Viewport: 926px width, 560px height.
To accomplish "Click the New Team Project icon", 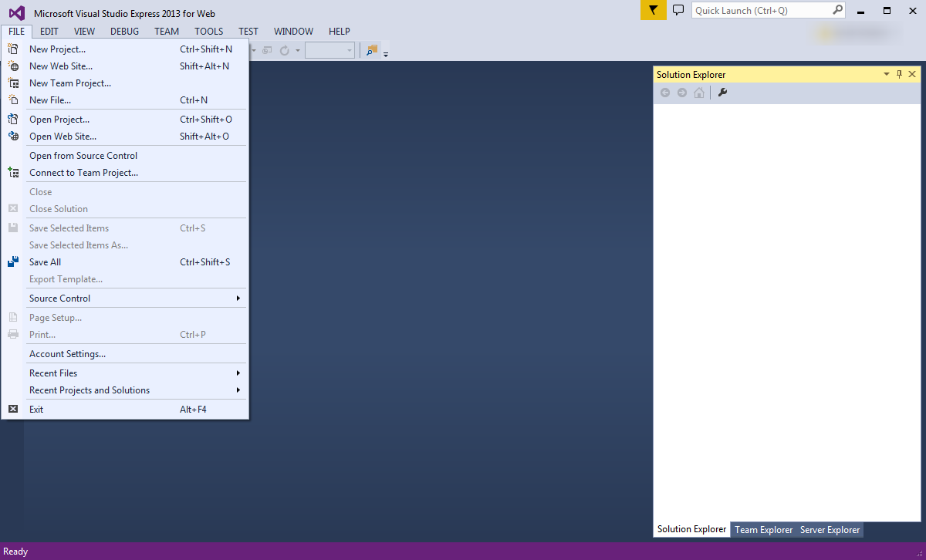I will pos(13,83).
